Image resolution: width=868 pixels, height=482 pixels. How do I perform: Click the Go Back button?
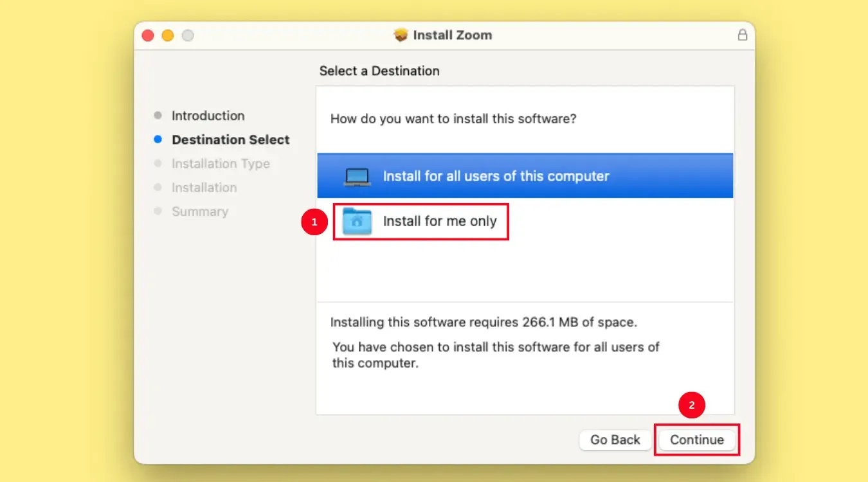pos(615,440)
